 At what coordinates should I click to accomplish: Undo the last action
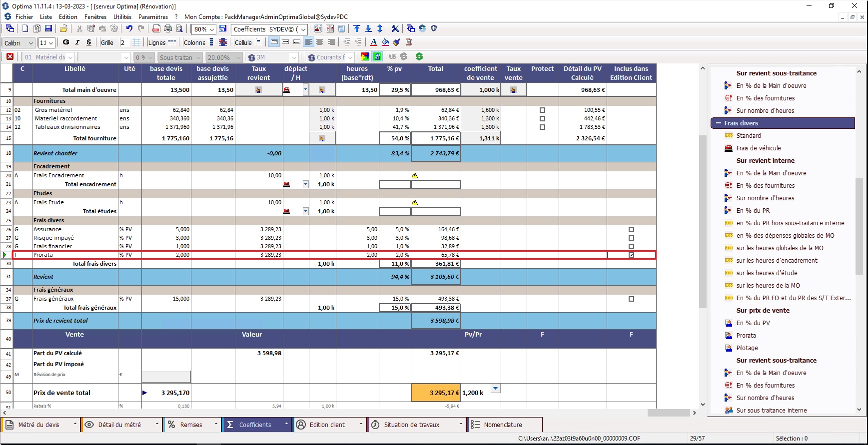click(129, 28)
